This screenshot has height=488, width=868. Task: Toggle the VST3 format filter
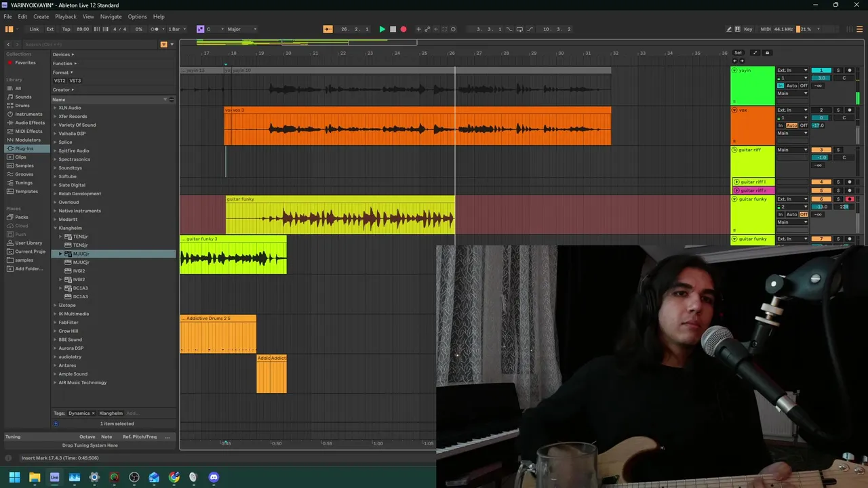point(75,81)
